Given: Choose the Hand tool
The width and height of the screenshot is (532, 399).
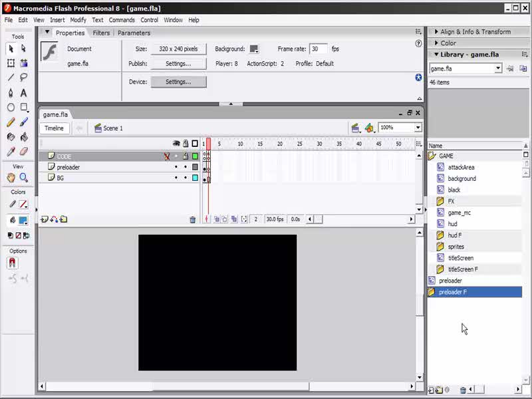Looking at the screenshot, I should (11, 178).
